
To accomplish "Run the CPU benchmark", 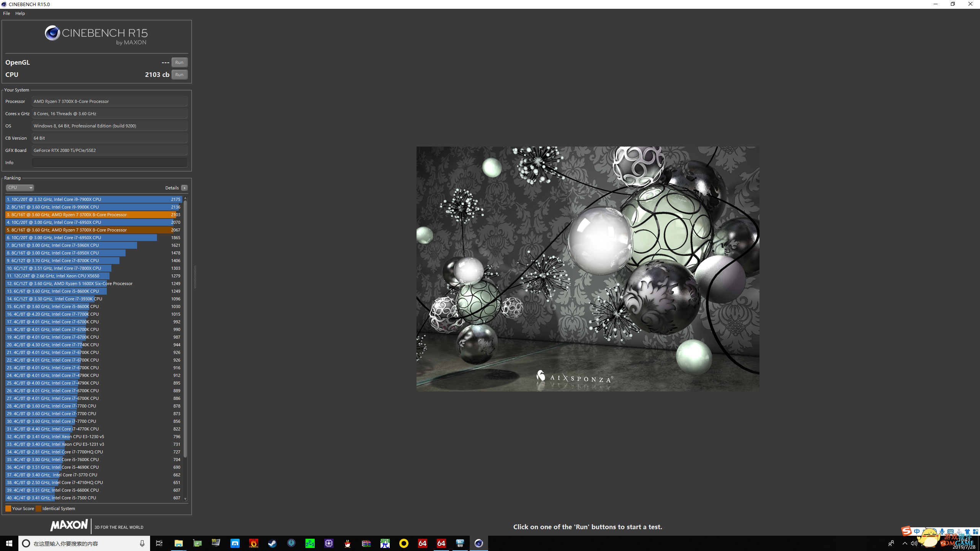I will [x=179, y=75].
